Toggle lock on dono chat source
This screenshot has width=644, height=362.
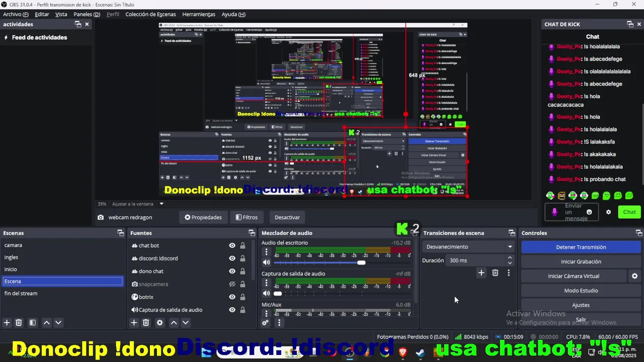coord(243,271)
